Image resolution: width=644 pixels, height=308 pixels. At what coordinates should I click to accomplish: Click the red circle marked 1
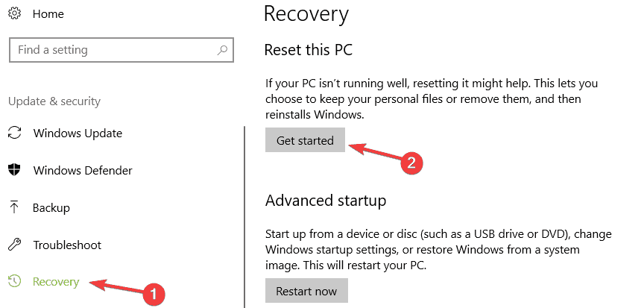pos(153,294)
